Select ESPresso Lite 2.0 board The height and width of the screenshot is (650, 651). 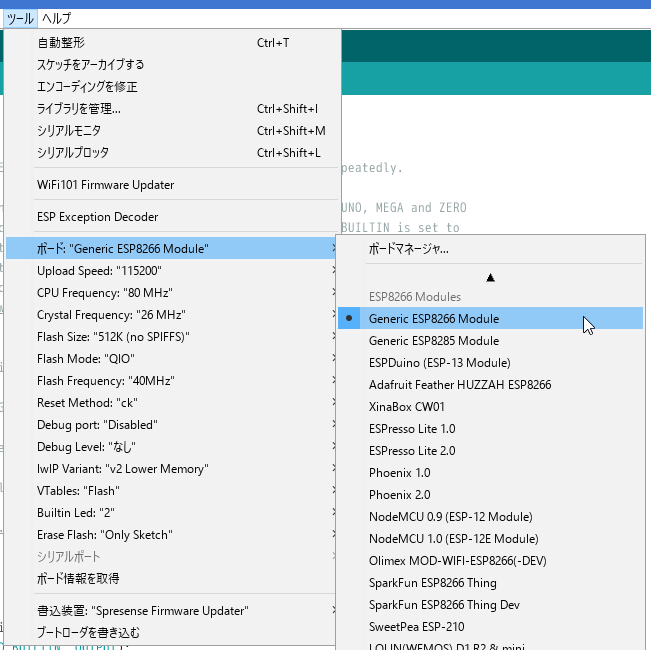click(490, 450)
